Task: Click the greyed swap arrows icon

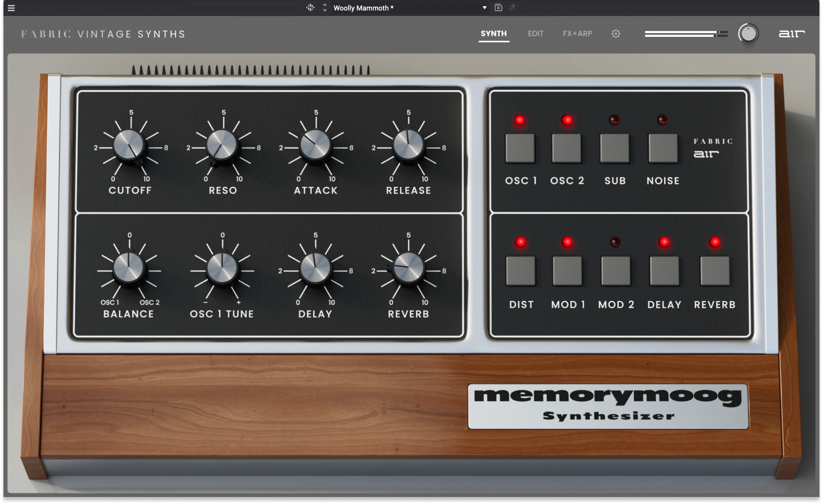Action: click(512, 8)
